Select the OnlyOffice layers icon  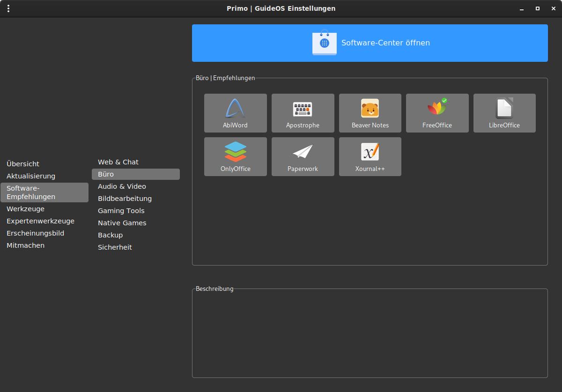[236, 152]
